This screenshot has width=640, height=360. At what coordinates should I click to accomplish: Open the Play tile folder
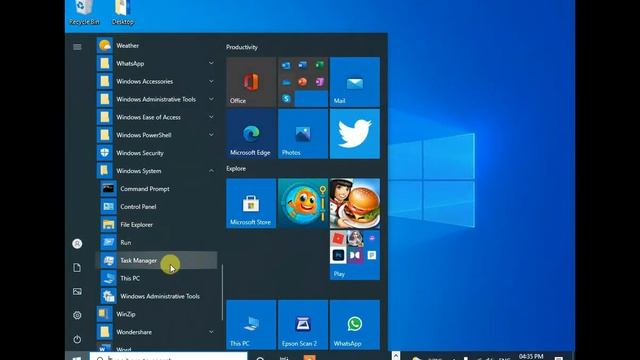pos(355,255)
